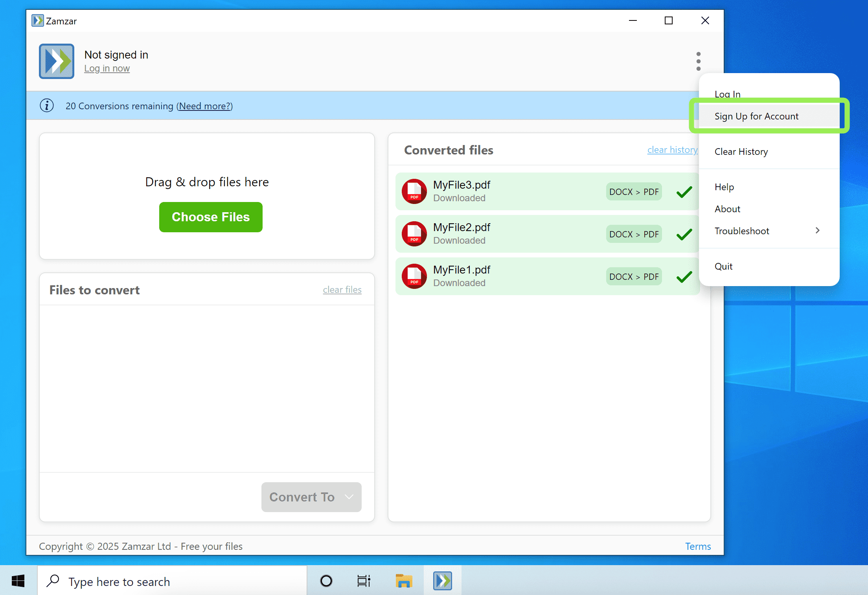The image size is (868, 595).
Task: Click the Log in now link
Action: click(x=107, y=68)
